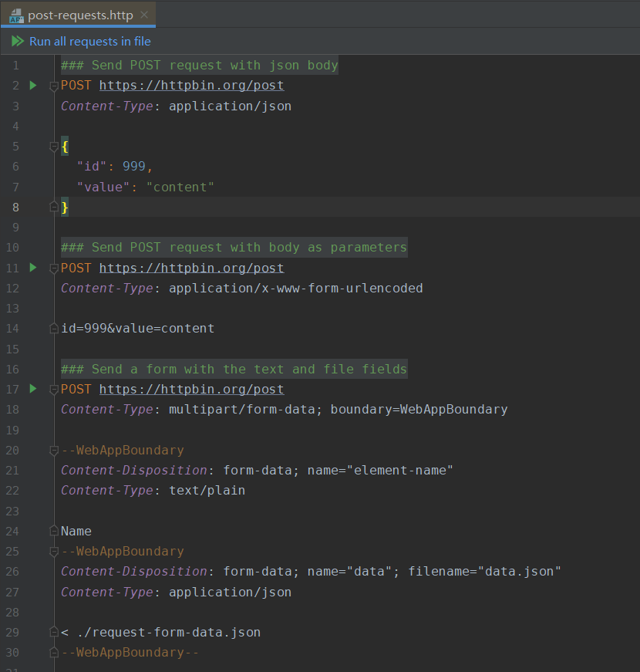Open the httpbin.org/post URL on line 17

point(191,389)
